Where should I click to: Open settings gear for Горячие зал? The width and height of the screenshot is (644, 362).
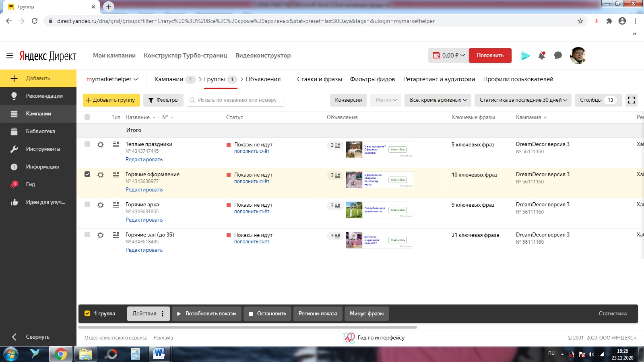[101, 235]
